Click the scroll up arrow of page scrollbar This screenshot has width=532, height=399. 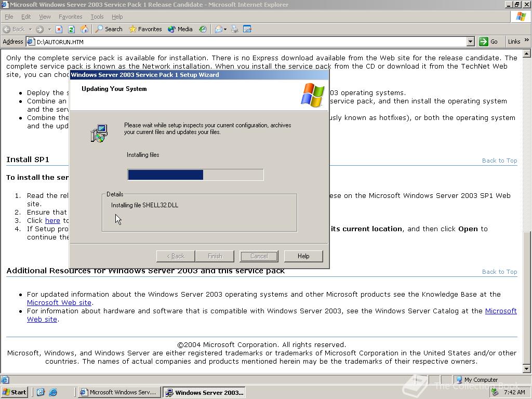click(x=527, y=54)
